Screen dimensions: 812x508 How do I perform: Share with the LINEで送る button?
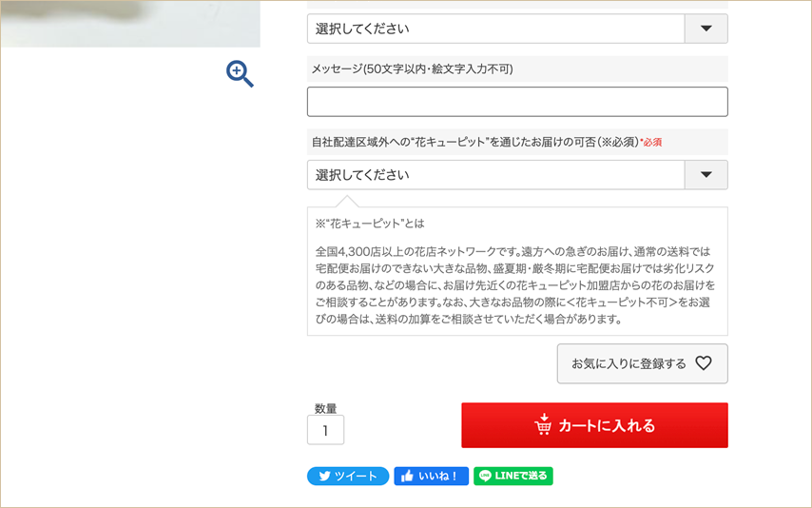coord(513,477)
